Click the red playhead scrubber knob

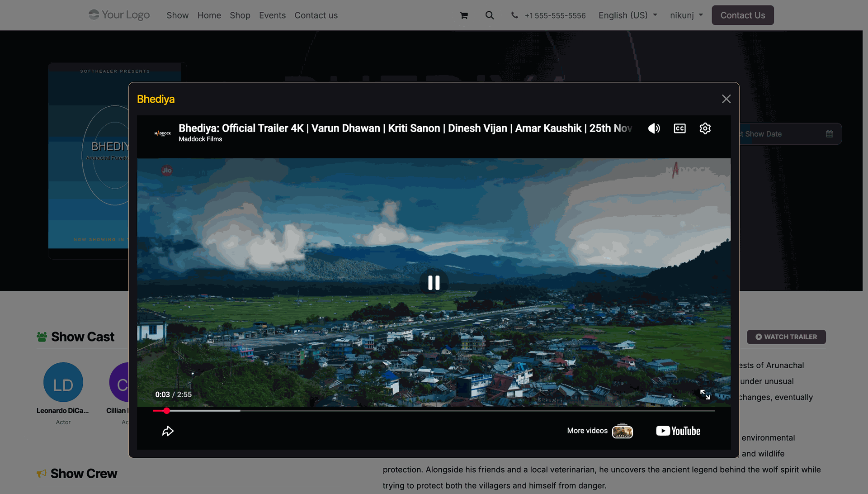(167, 411)
